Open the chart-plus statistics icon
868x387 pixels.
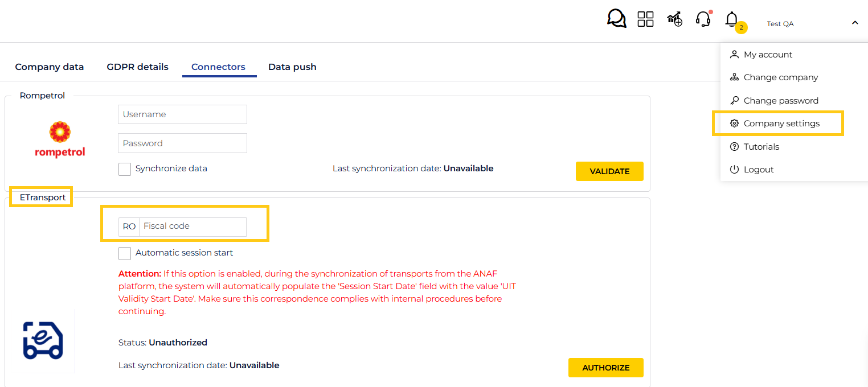(x=675, y=19)
